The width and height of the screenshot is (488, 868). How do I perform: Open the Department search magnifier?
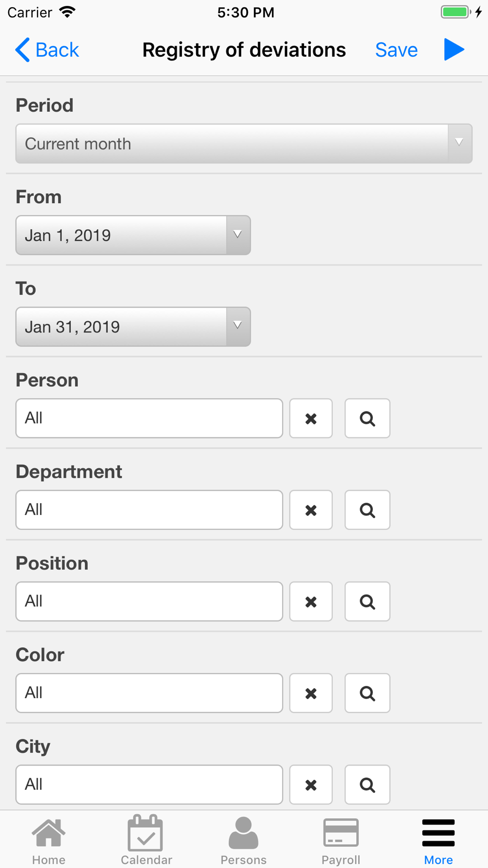click(367, 510)
